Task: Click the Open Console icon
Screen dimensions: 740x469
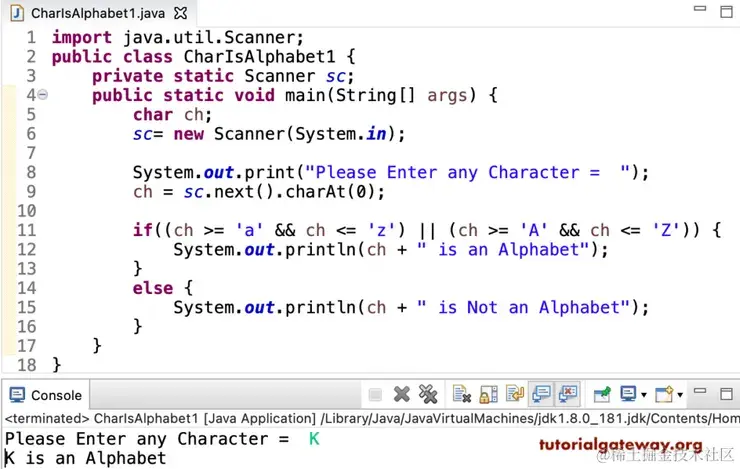Action: [664, 394]
